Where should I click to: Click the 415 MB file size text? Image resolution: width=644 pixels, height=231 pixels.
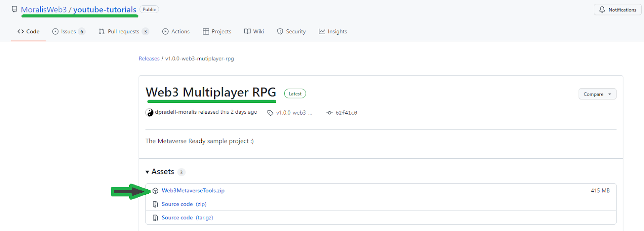click(x=600, y=190)
